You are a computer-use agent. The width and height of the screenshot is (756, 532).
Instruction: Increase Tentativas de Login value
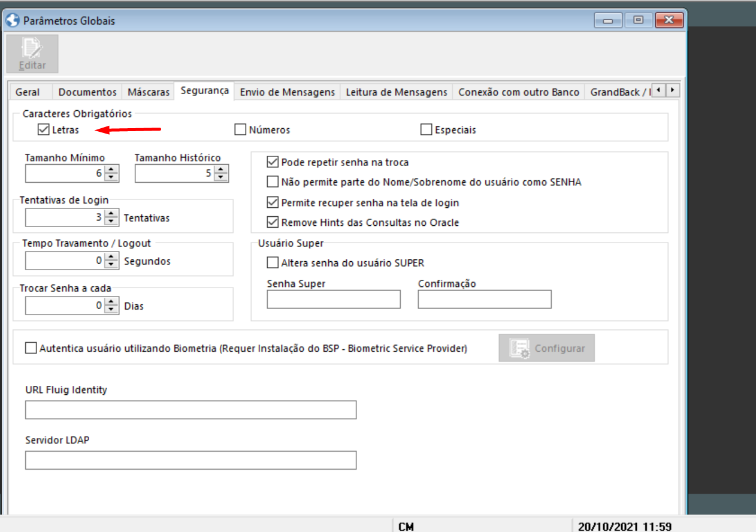[111, 213]
